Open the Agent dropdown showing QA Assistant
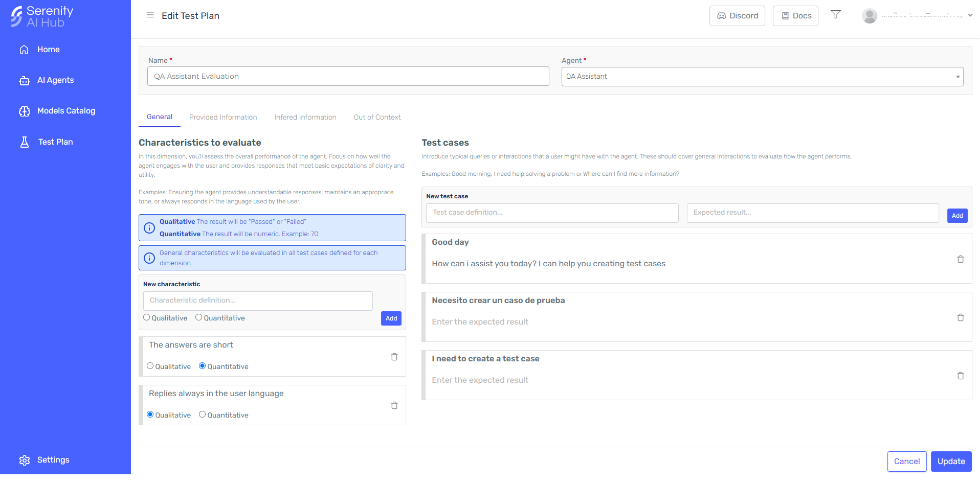The width and height of the screenshot is (980, 484). tap(763, 77)
